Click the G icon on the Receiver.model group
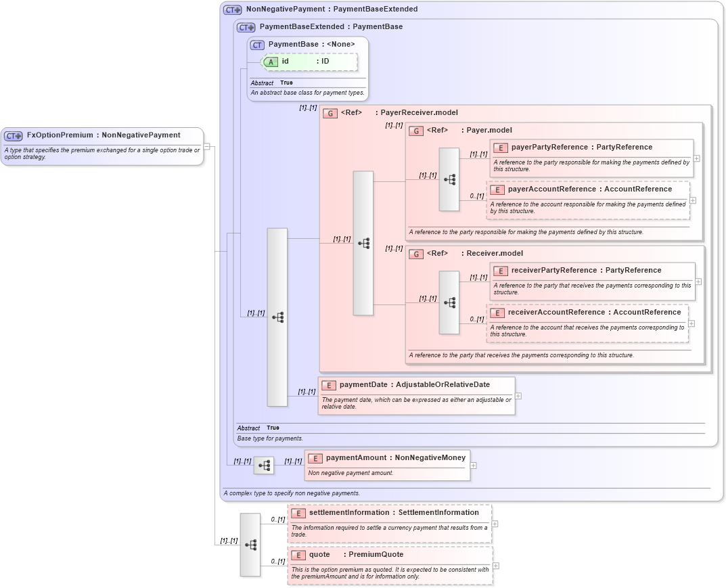The height and width of the screenshot is (588, 726). [x=415, y=254]
